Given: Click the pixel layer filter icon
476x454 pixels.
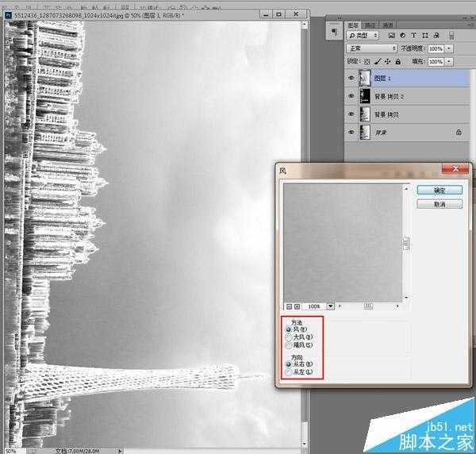Looking at the screenshot, I should coord(392,36).
